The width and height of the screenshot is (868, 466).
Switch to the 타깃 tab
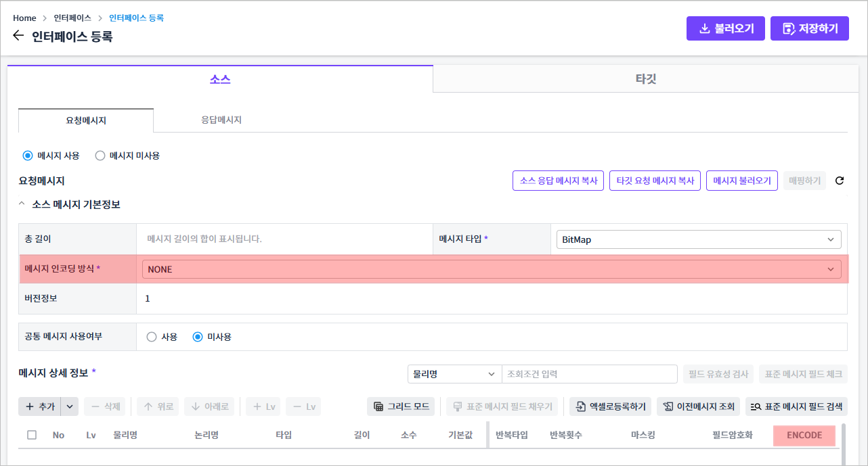coord(646,79)
